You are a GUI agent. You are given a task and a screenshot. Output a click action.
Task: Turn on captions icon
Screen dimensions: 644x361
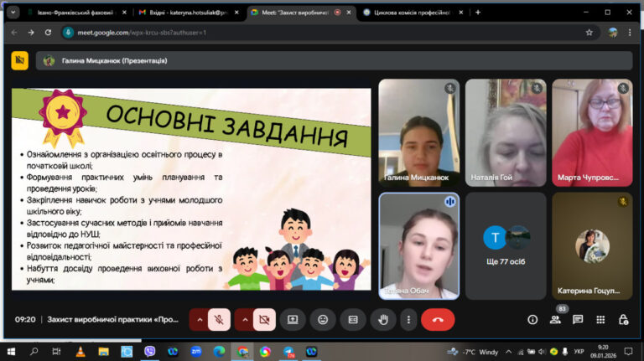click(x=353, y=320)
